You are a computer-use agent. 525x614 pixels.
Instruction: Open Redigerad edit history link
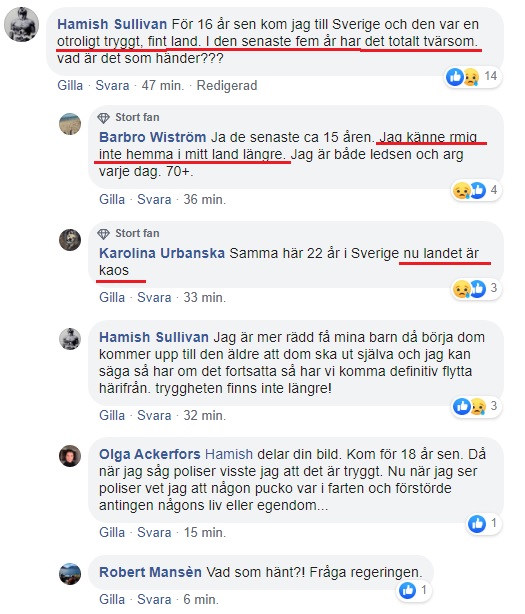227,85
